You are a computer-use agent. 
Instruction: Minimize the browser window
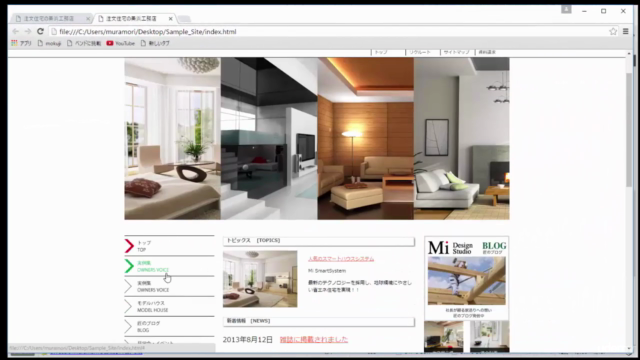pyautogui.click(x=584, y=11)
